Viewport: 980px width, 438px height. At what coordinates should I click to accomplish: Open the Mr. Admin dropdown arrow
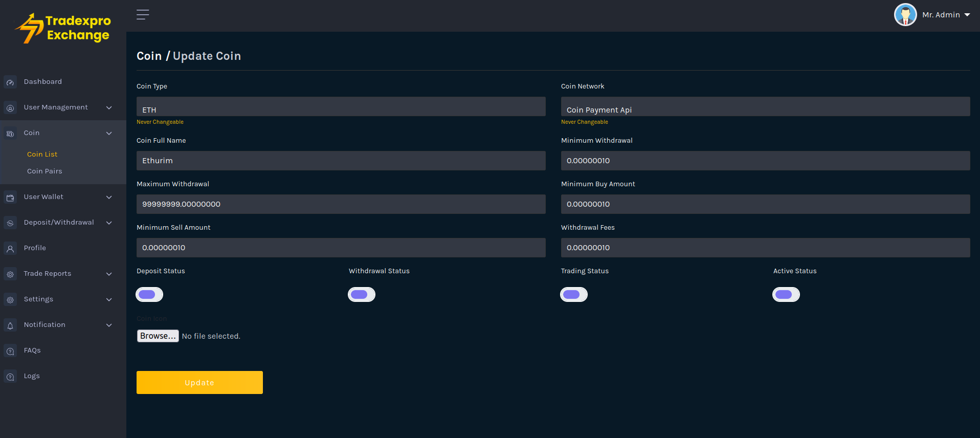click(x=967, y=15)
